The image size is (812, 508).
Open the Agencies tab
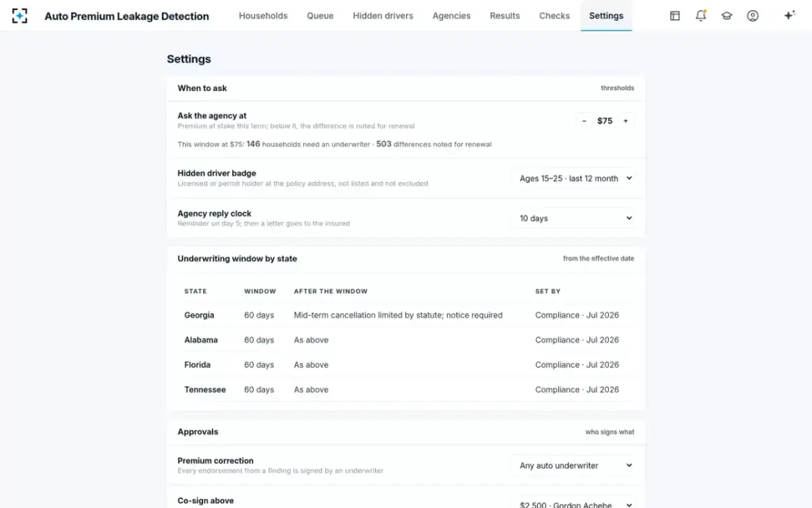pyautogui.click(x=451, y=16)
